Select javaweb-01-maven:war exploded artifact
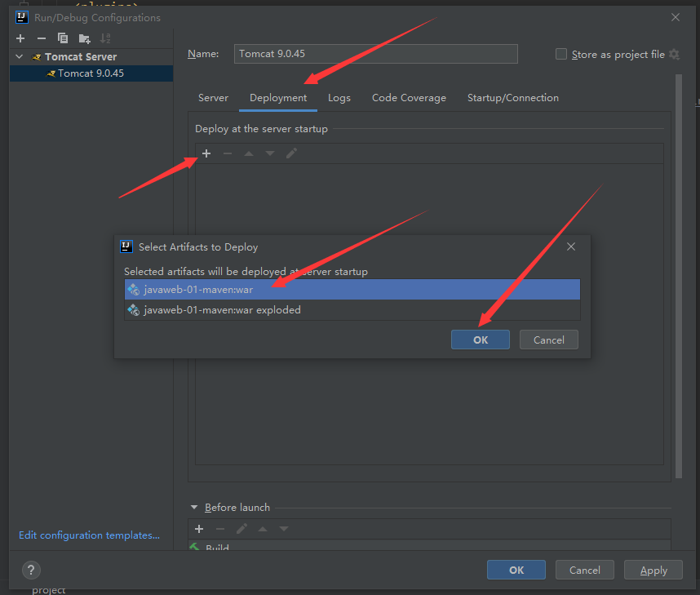The height and width of the screenshot is (595, 700). (x=352, y=309)
